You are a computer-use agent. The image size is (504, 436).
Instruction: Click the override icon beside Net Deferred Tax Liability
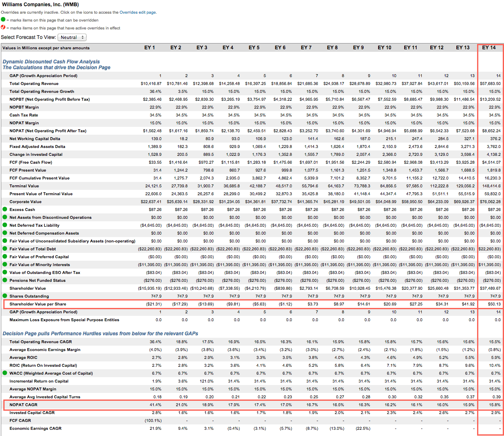click(5, 225)
